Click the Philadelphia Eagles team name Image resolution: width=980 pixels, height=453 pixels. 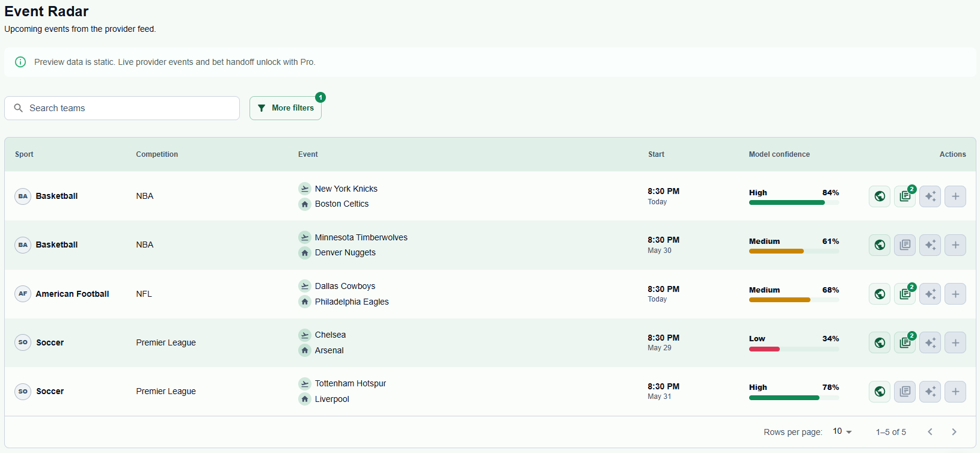pos(352,302)
